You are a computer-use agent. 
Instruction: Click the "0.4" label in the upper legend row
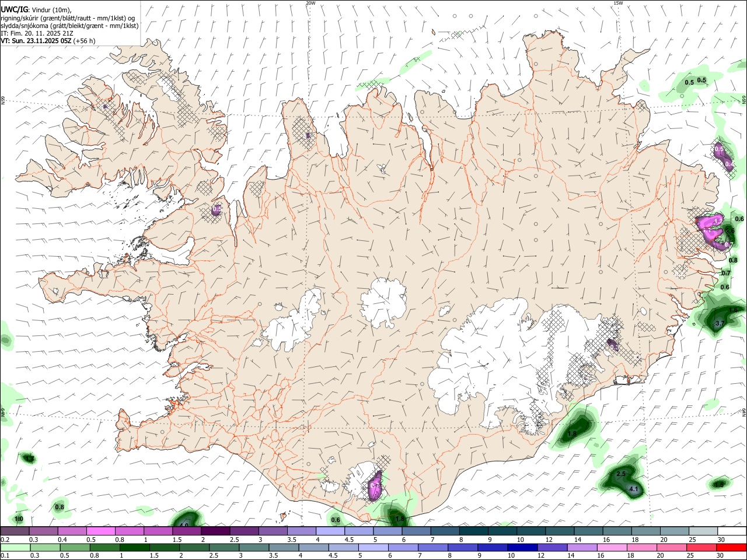[x=62, y=540]
